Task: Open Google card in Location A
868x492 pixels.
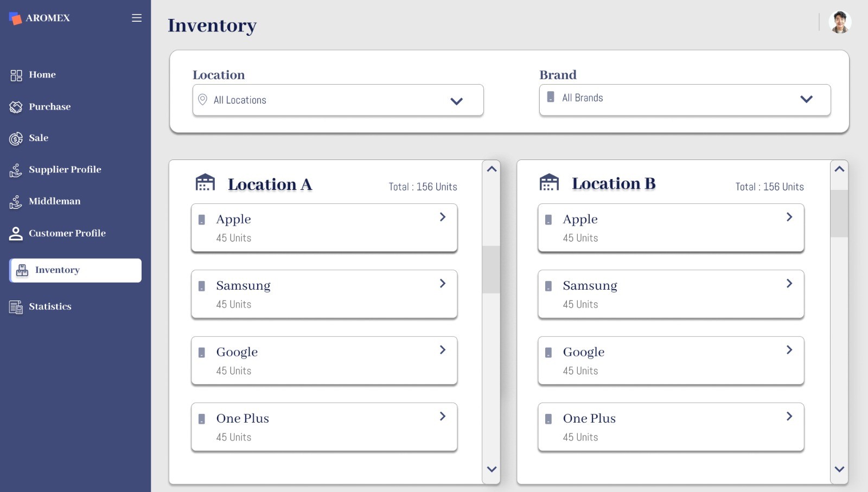Action: pos(324,361)
